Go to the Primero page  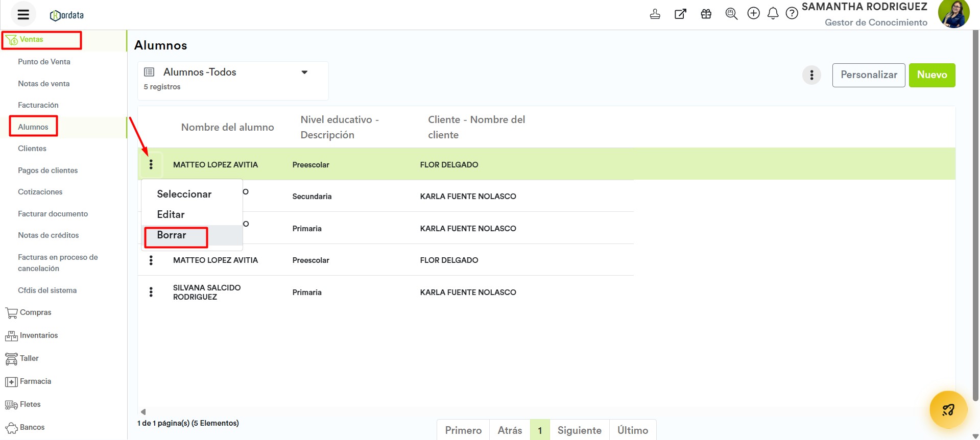[463, 430]
